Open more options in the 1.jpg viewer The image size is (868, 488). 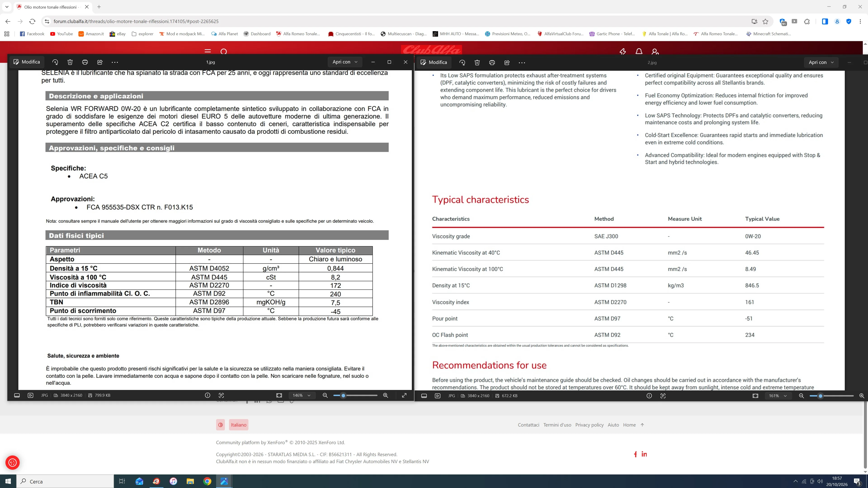click(x=115, y=62)
